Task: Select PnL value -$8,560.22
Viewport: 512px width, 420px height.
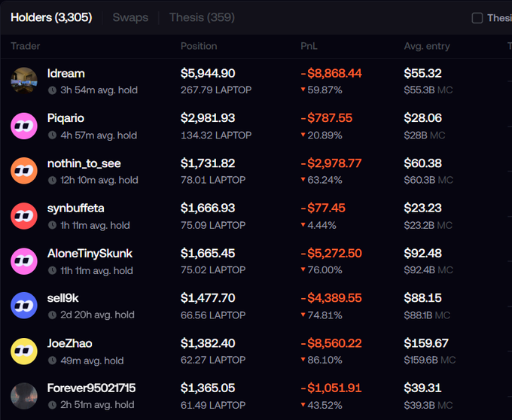Action: pyautogui.click(x=331, y=343)
